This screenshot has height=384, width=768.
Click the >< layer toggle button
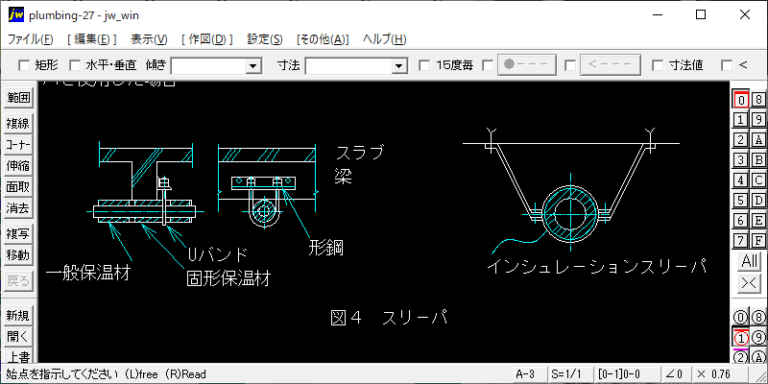coord(750,284)
